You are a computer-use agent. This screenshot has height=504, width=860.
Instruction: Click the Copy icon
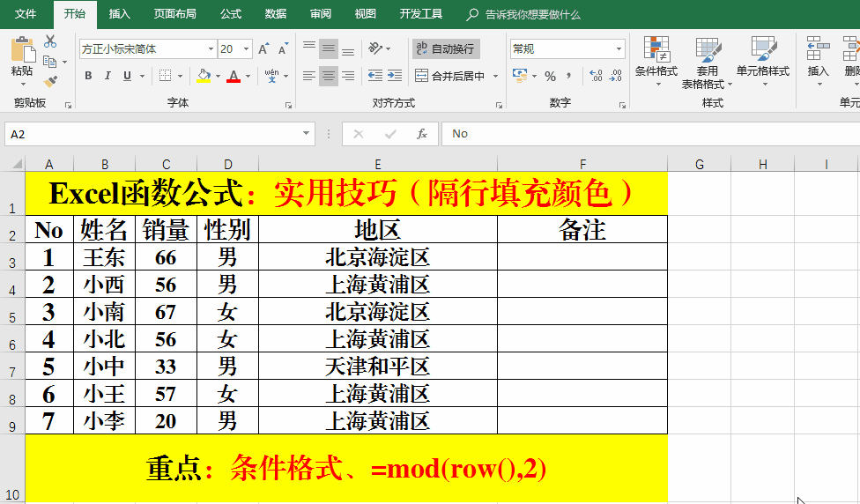point(50,62)
